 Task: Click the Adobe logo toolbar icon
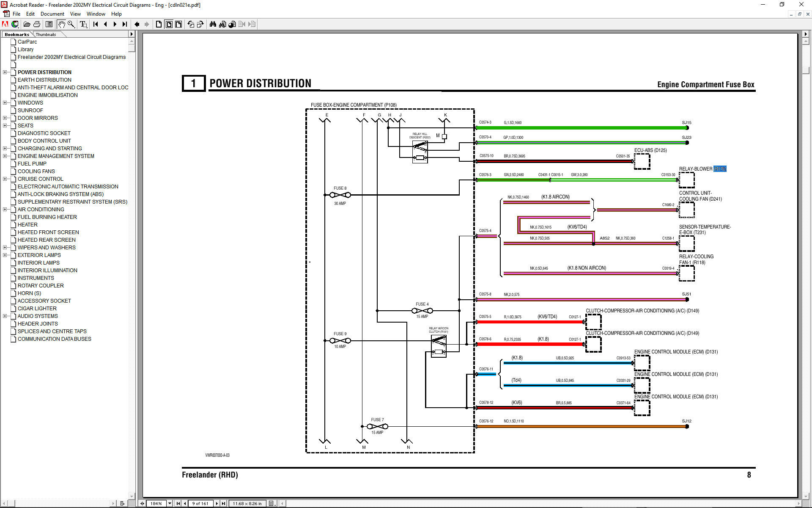tap(5, 24)
